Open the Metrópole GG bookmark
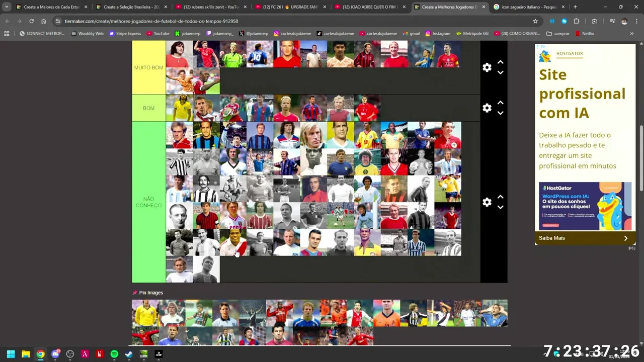The width and height of the screenshot is (644, 362). (x=472, y=34)
